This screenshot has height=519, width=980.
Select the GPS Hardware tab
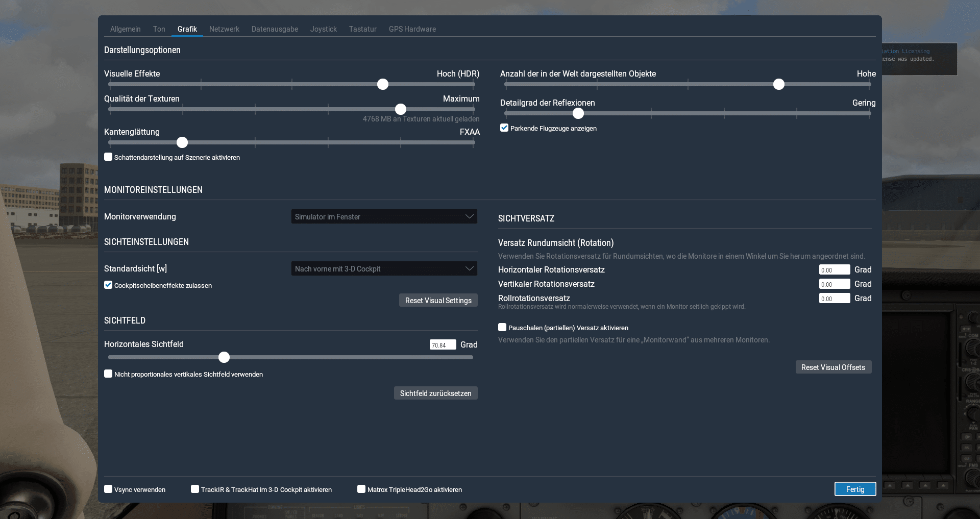tap(412, 29)
